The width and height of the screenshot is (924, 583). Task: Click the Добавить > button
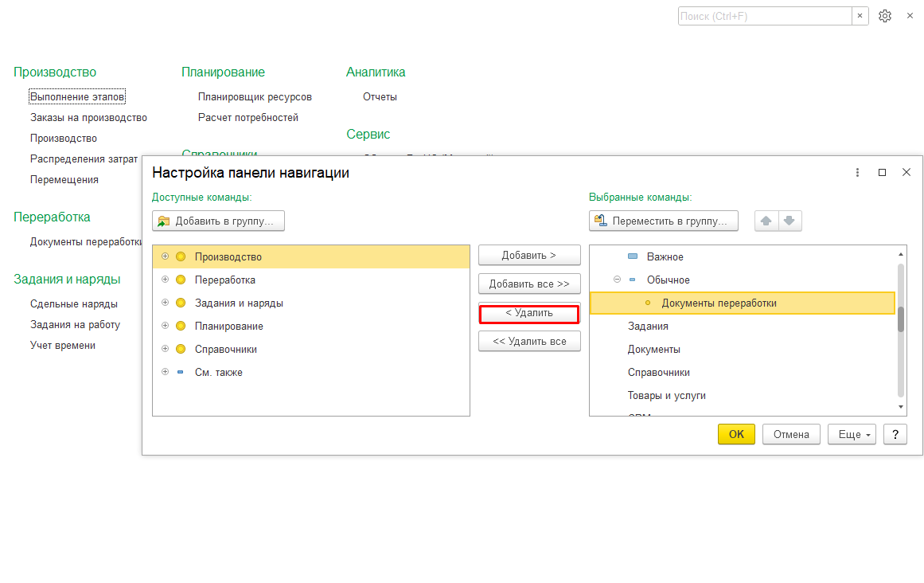click(529, 255)
